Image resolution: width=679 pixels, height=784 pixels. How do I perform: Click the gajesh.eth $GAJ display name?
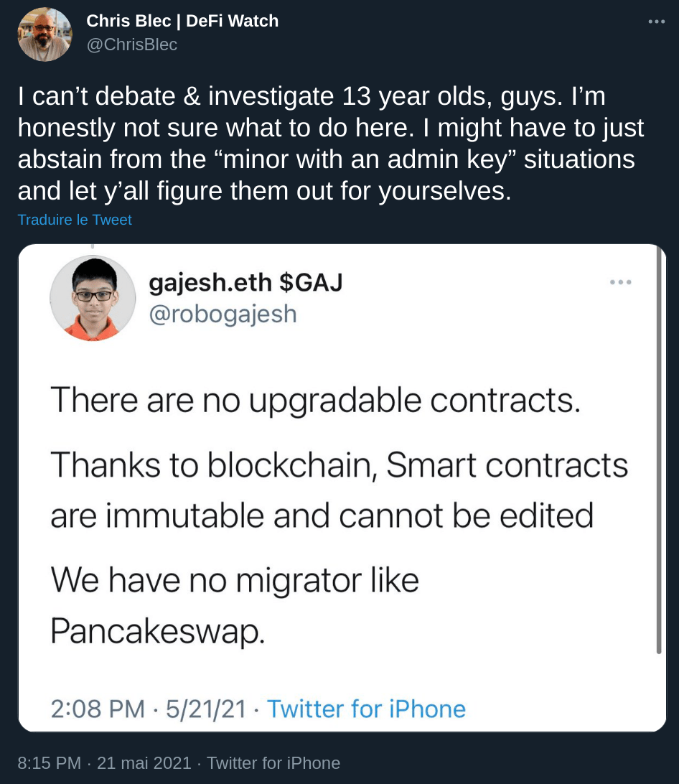(245, 284)
